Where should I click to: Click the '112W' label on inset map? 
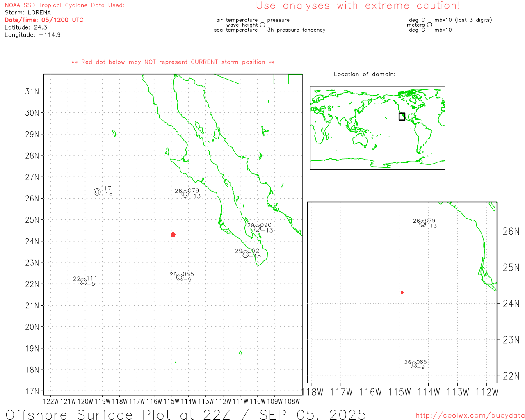click(x=487, y=392)
